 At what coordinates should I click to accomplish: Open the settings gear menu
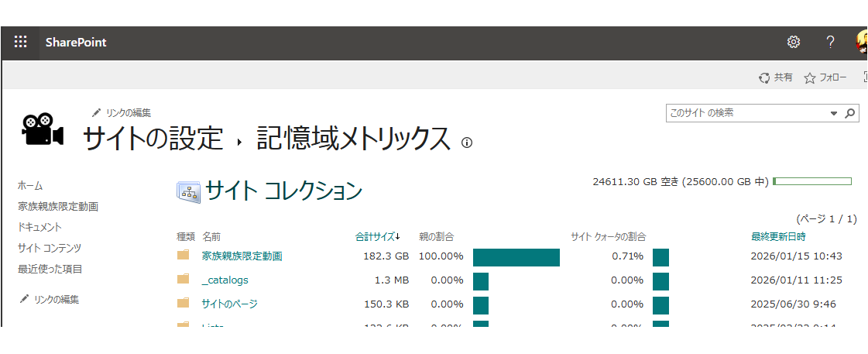793,43
